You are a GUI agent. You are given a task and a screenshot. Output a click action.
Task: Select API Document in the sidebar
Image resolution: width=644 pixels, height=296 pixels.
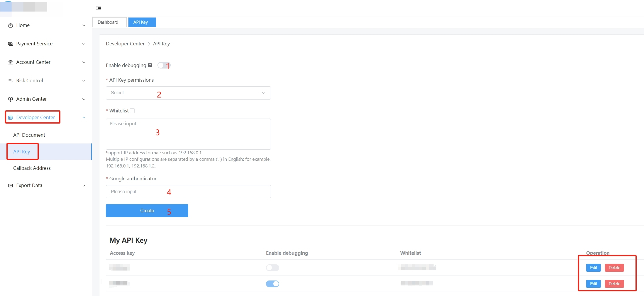29,135
